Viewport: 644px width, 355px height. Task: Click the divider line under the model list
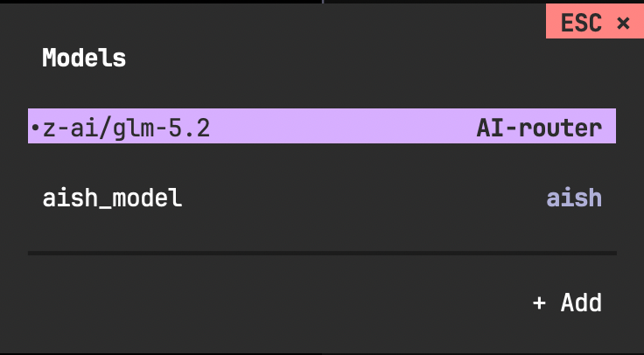[x=322, y=254]
